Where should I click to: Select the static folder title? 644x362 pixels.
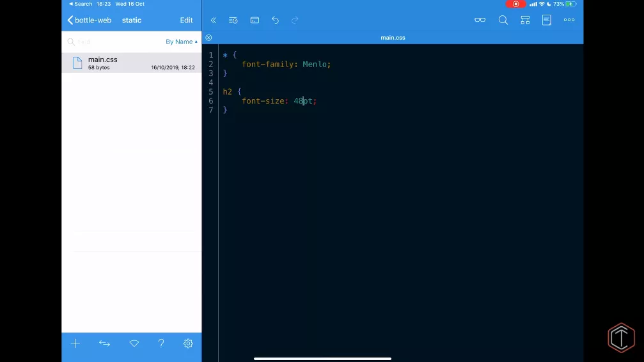coord(132,20)
